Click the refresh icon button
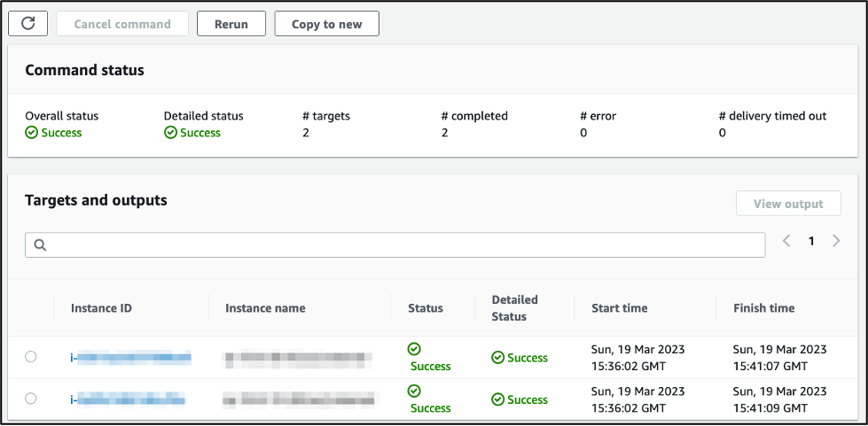 pyautogui.click(x=27, y=24)
